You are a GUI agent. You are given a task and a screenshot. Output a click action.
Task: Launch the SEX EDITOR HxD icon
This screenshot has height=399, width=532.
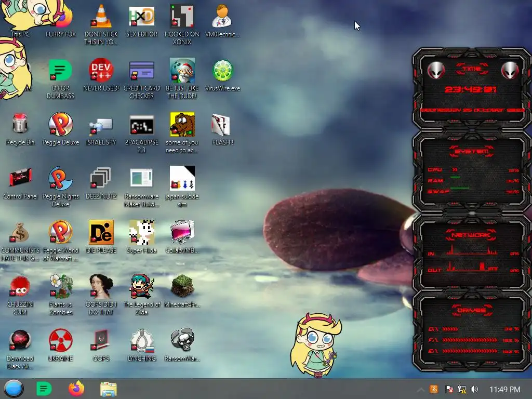(141, 16)
